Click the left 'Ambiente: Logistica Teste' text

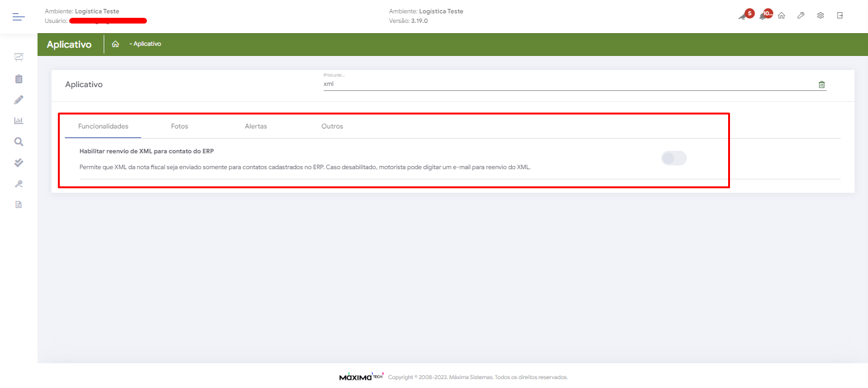click(82, 11)
